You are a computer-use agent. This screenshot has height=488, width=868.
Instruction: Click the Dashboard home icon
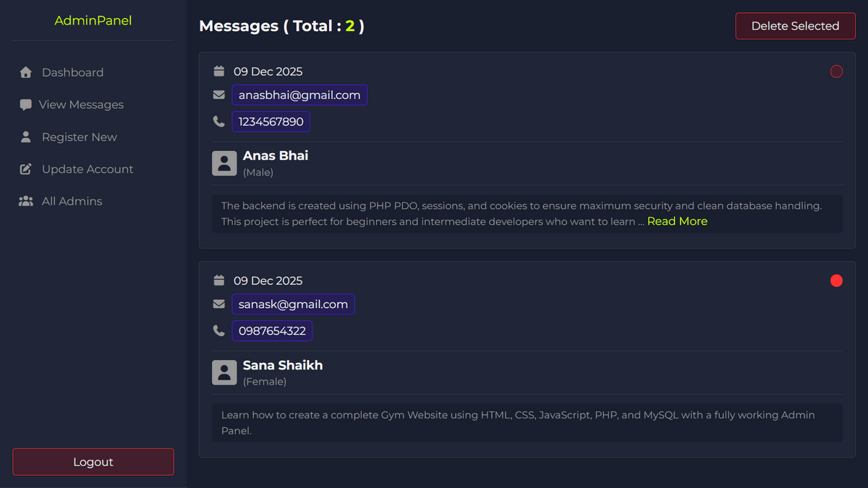click(x=26, y=72)
